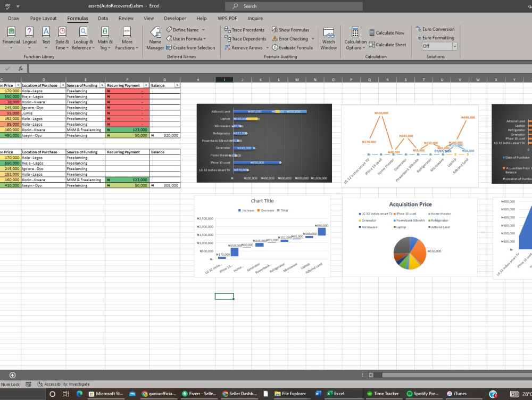Click Calculate Sheet

click(387, 45)
